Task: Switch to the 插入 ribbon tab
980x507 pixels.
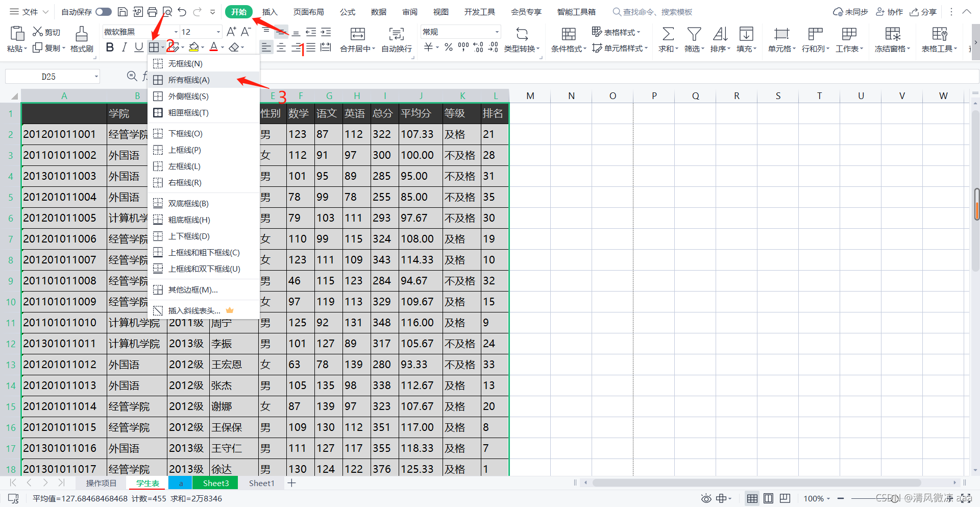Action: click(x=270, y=12)
